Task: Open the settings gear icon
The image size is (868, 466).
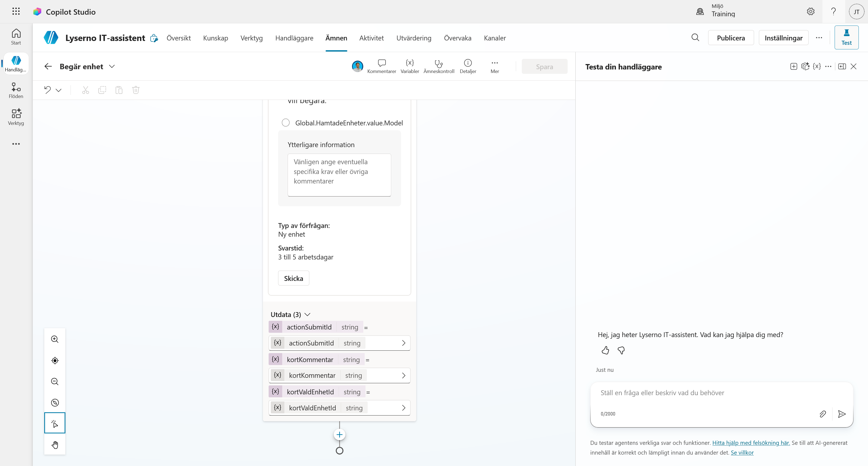Action: click(811, 11)
